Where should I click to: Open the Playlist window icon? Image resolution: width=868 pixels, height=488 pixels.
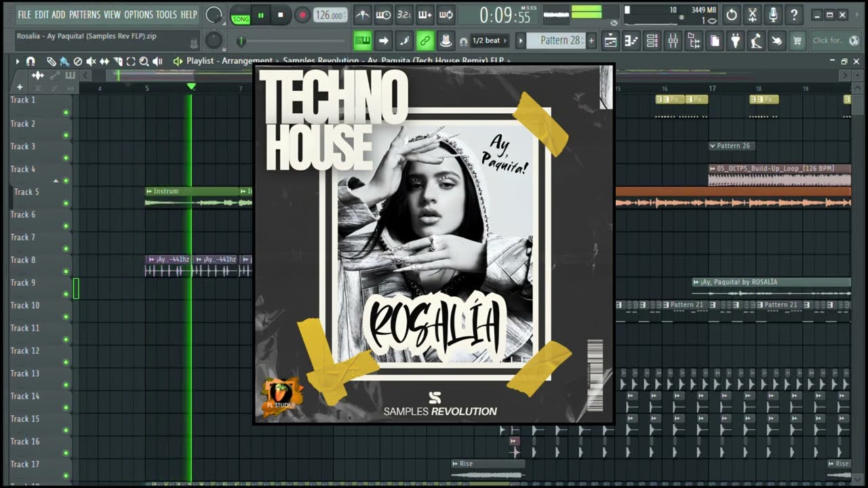tap(610, 41)
